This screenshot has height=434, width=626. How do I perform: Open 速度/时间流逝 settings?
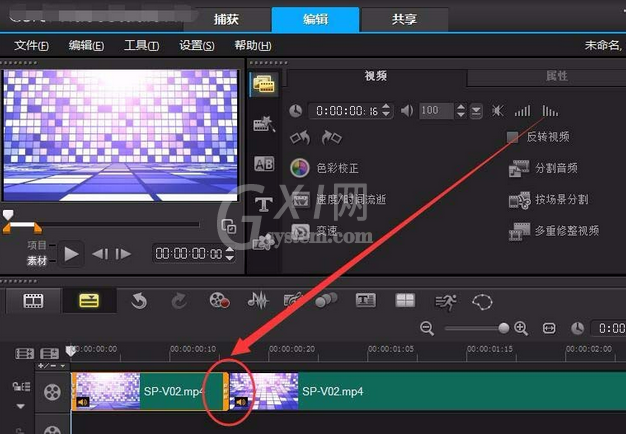pyautogui.click(x=339, y=199)
